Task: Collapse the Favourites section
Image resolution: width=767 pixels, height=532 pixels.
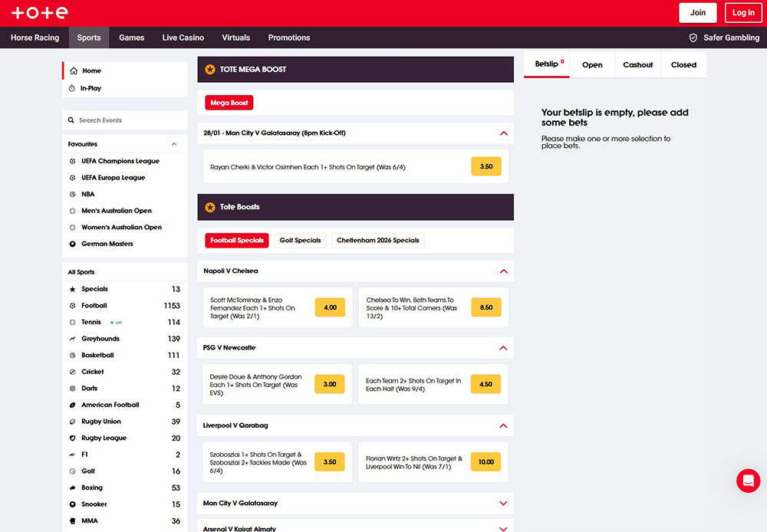Action: tap(174, 144)
